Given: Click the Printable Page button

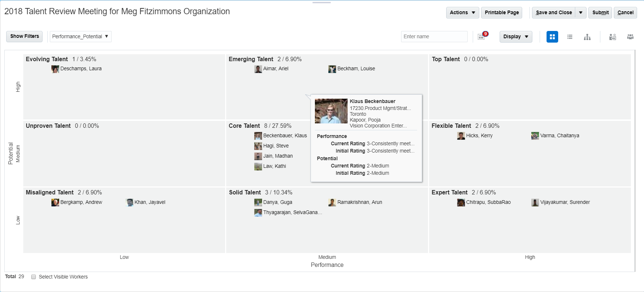Looking at the screenshot, I should coord(502,12).
